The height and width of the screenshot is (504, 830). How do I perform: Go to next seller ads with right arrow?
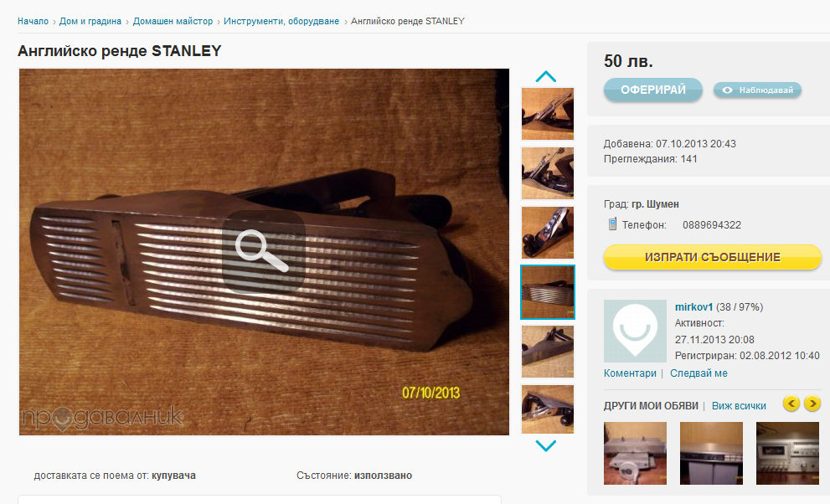click(812, 404)
